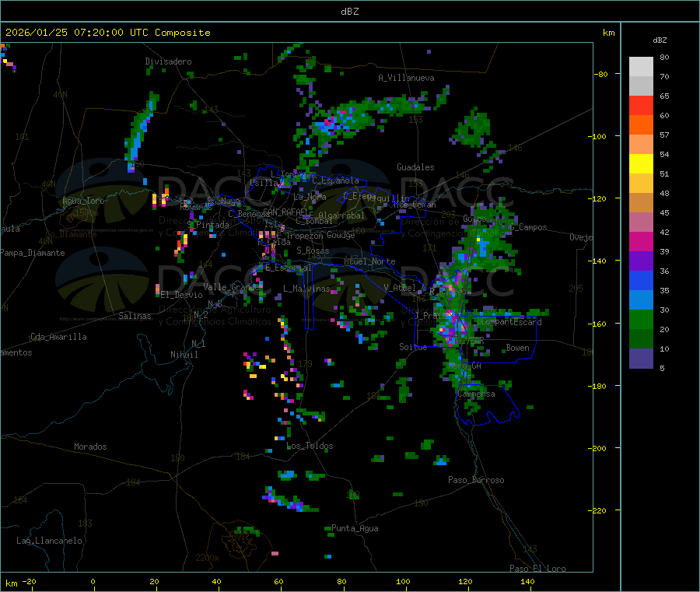Click the yellow 51-54 dBZ legend swatch
The height and width of the screenshot is (592, 700).
point(641,164)
